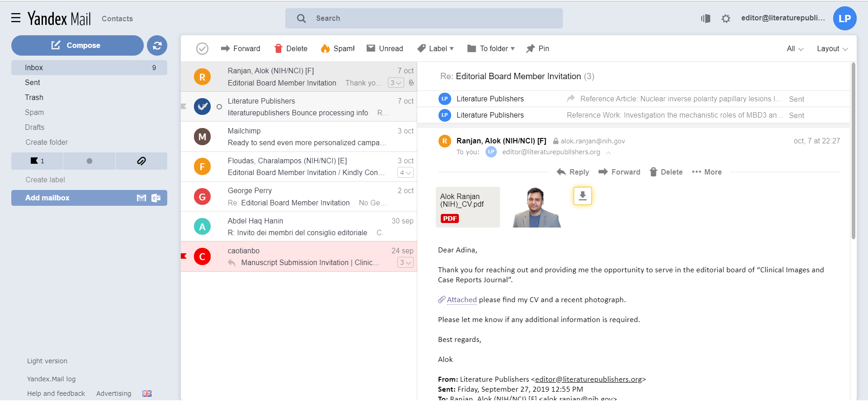Mark the message as Spam
The width and height of the screenshot is (868, 403).
click(337, 48)
